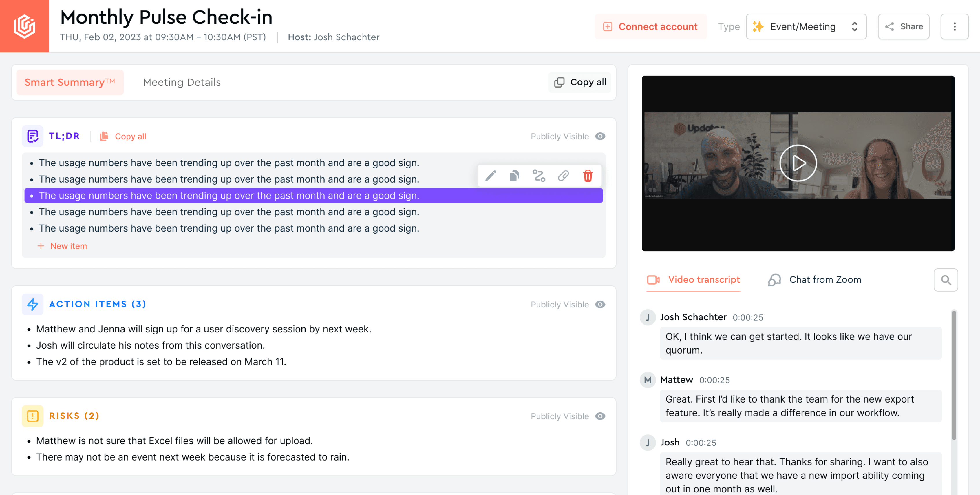
Task: Click the pencil edit icon in item toolbar
Action: 490,176
